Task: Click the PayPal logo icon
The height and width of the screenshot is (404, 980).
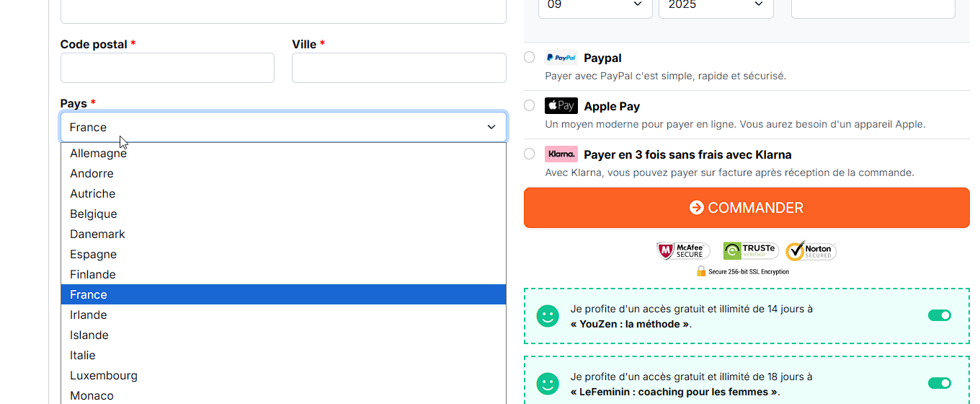Action: pyautogui.click(x=561, y=58)
